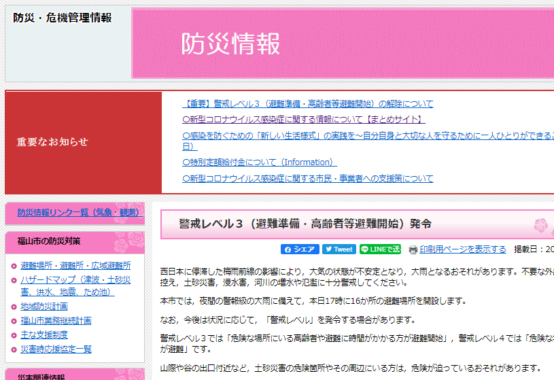
Task: Send the page with LINEで送る button
Action: [380, 249]
